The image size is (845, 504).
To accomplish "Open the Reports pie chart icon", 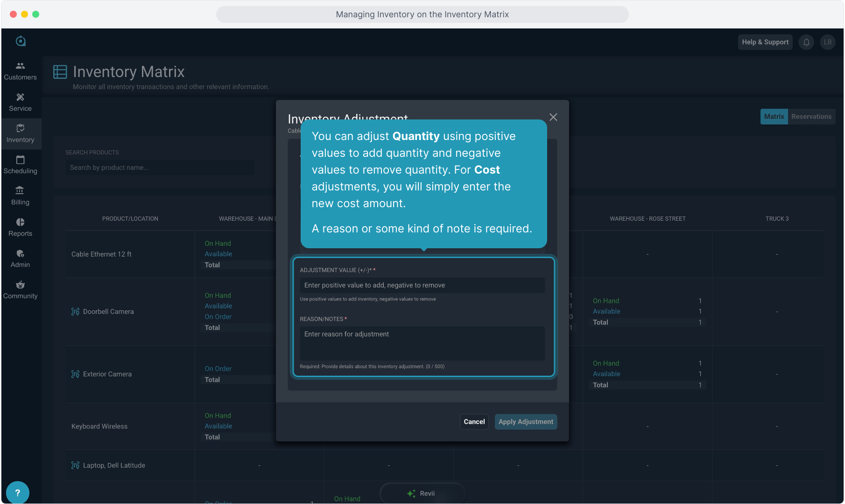I will pos(20,222).
